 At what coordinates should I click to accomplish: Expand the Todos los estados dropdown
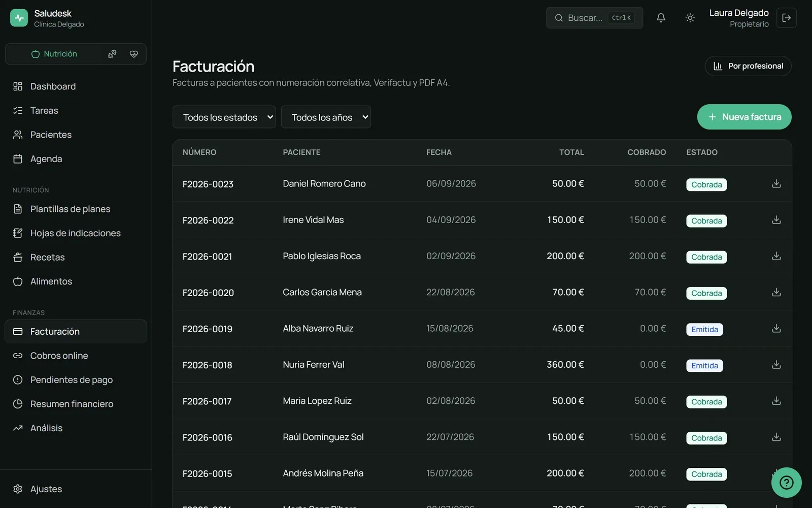pyautogui.click(x=224, y=117)
